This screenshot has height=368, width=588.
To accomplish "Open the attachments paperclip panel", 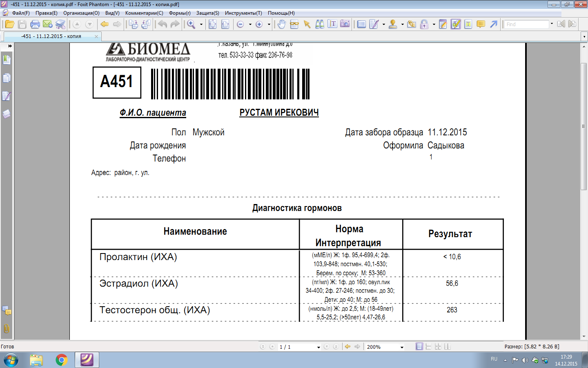I will pyautogui.click(x=7, y=329).
